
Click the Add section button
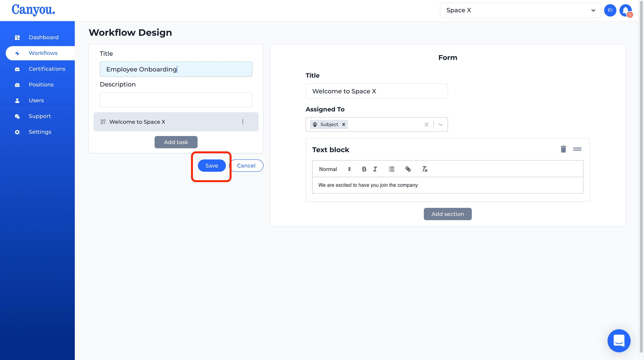point(448,214)
